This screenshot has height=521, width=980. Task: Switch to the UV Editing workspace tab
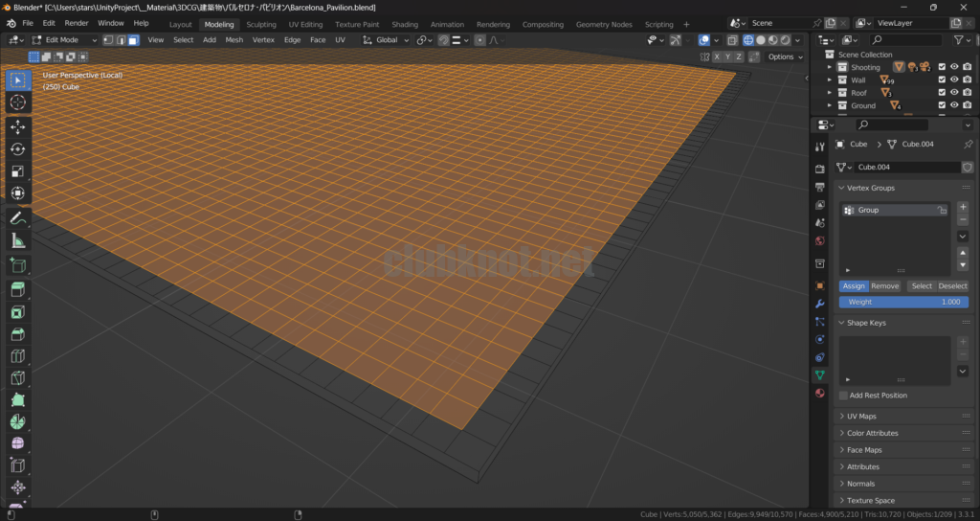pyautogui.click(x=305, y=24)
